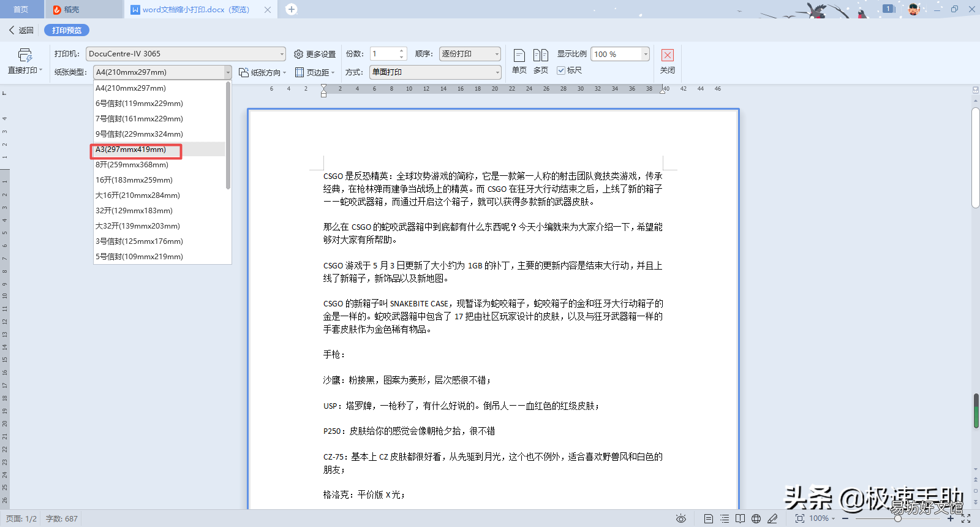Click the status bar zoom slider handle
The height and width of the screenshot is (527, 980).
pyautogui.click(x=897, y=518)
